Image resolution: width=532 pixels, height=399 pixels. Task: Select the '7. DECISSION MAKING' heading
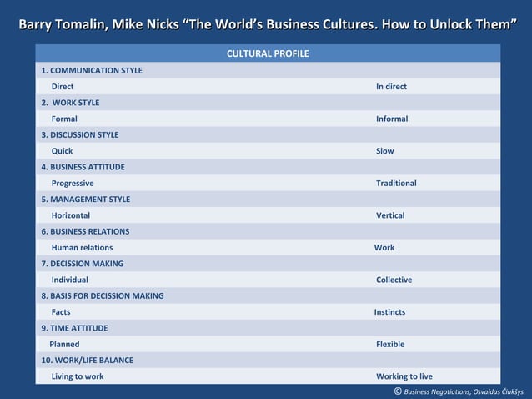tap(83, 264)
